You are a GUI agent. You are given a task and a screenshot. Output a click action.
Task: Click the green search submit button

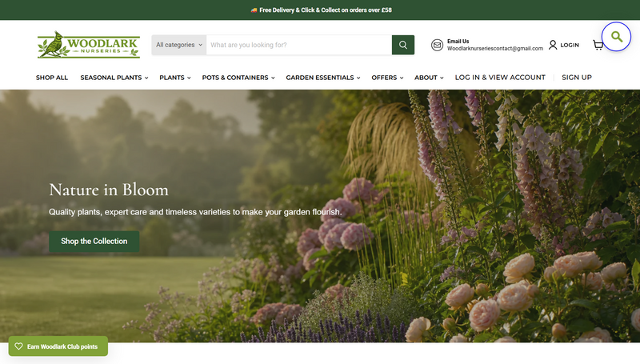403,45
